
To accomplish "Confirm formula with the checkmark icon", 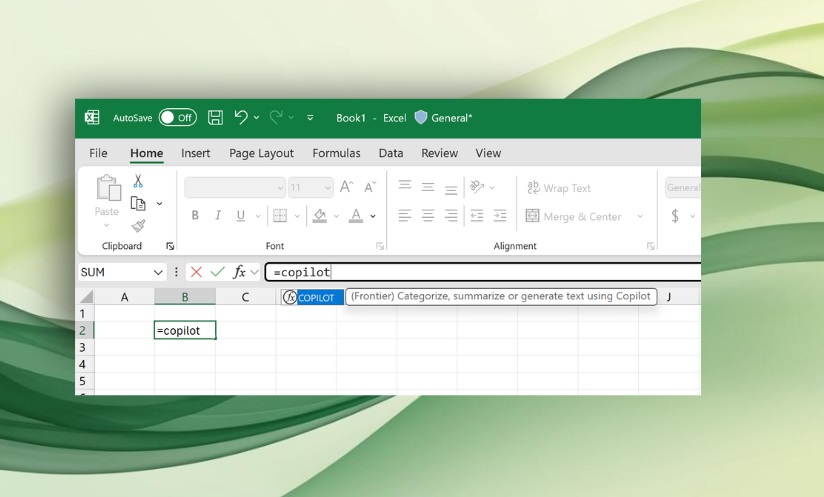I will point(217,272).
